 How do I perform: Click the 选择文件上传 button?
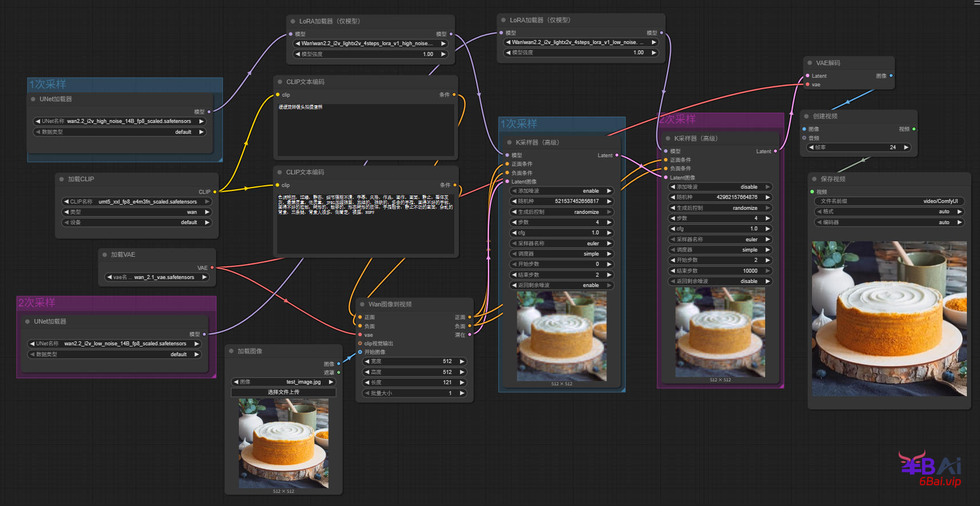(283, 392)
